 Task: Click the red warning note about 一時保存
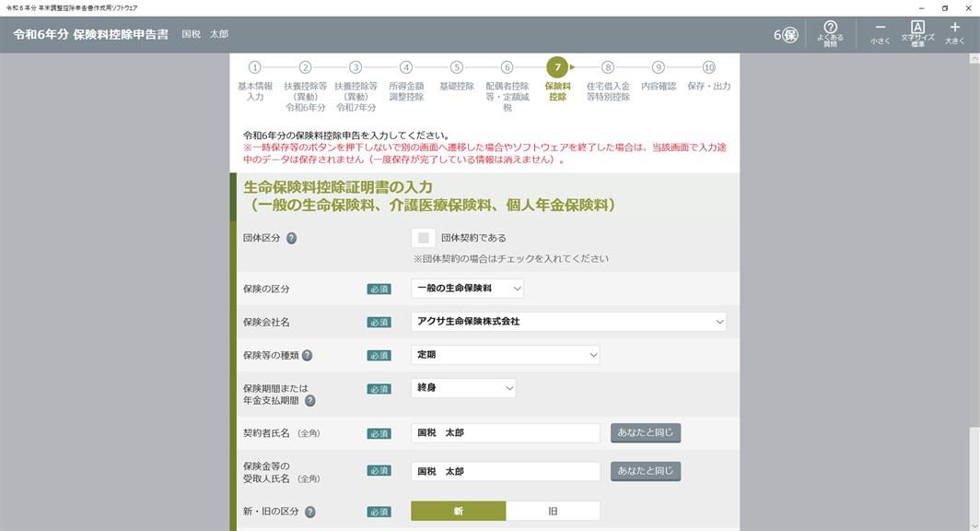(485, 153)
